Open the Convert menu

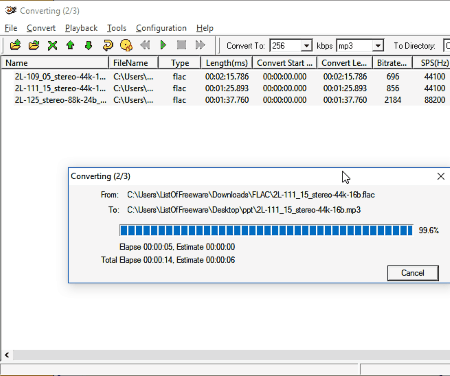[x=41, y=28]
